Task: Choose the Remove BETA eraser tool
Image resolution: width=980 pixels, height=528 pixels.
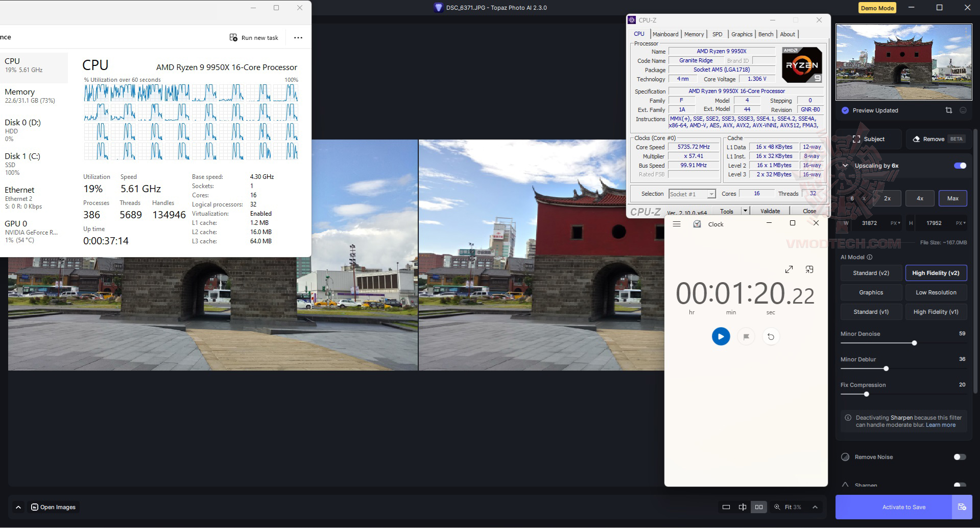Action: (x=938, y=139)
